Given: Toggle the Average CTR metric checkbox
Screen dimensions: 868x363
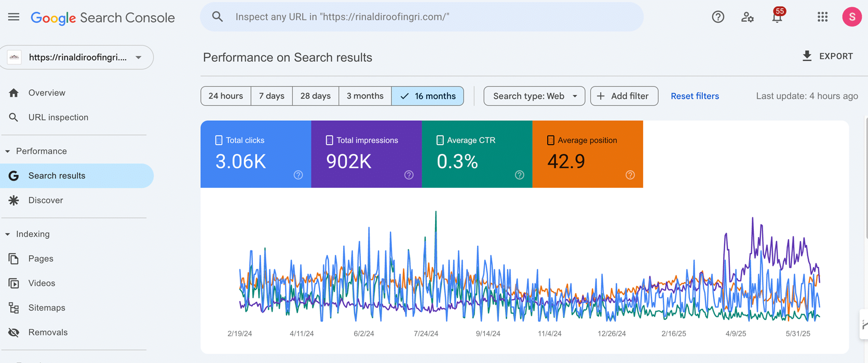Looking at the screenshot, I should click(440, 140).
